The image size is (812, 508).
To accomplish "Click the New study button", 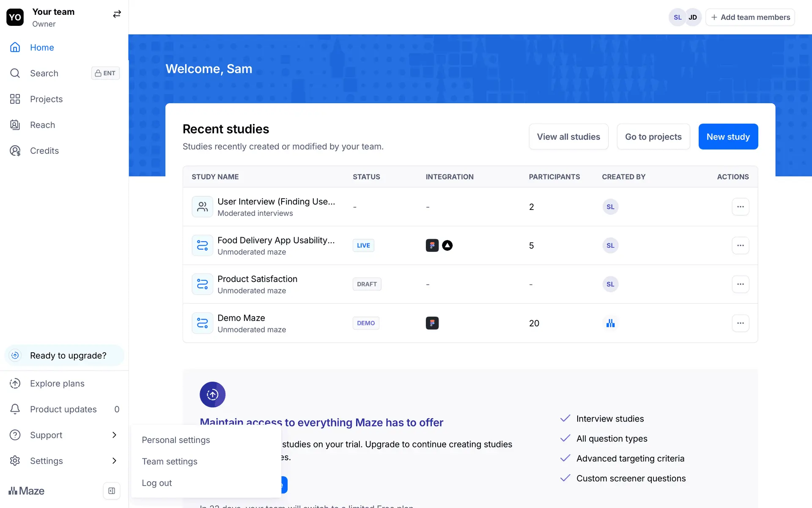I will coord(728,137).
